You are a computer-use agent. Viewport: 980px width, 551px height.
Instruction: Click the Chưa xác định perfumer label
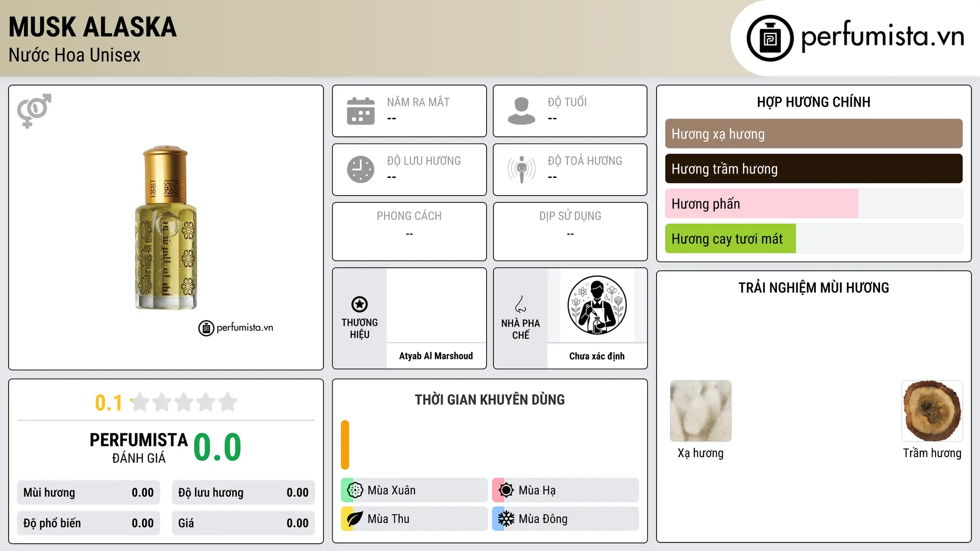pyautogui.click(x=597, y=356)
